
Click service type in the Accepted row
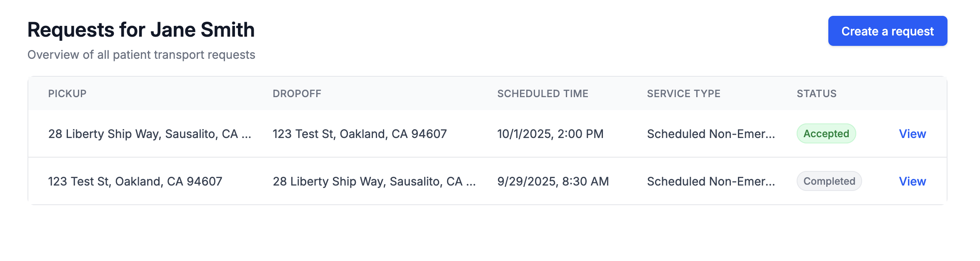[x=710, y=134]
